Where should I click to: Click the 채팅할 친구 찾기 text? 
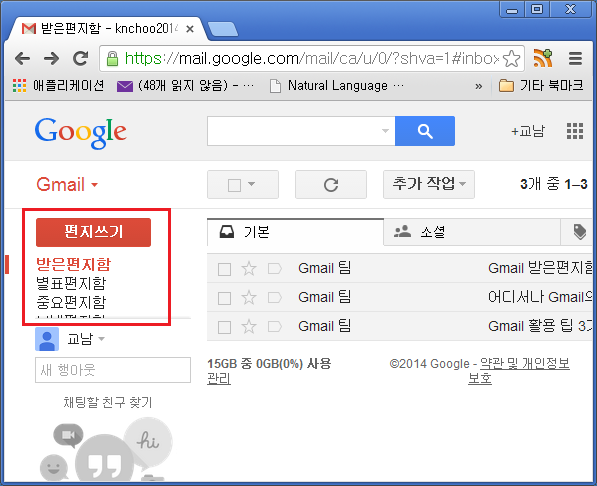coord(108,402)
